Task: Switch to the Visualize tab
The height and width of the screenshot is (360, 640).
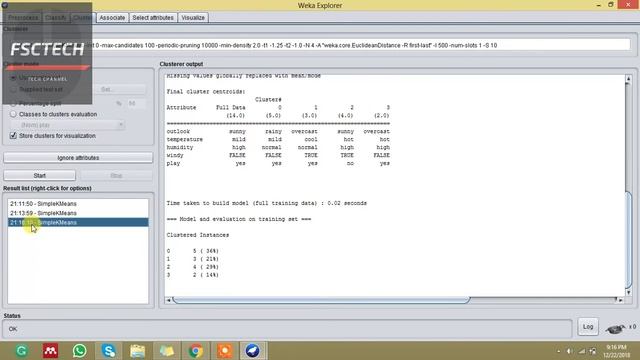Action: coord(193,18)
